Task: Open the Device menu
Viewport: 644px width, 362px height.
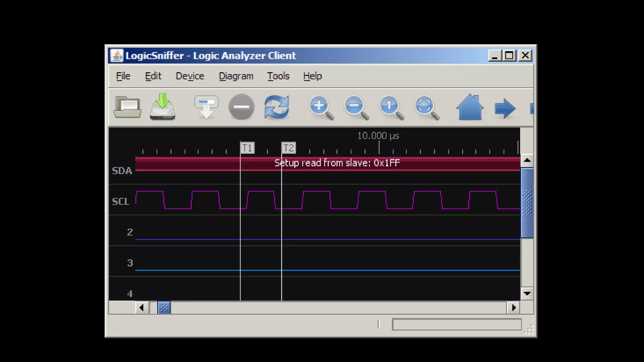Action: click(x=190, y=76)
